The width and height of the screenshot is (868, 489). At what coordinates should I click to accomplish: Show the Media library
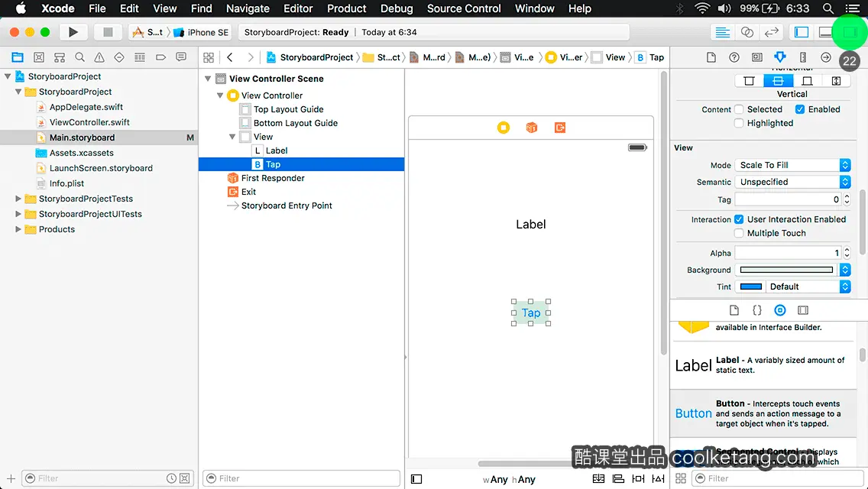(803, 310)
